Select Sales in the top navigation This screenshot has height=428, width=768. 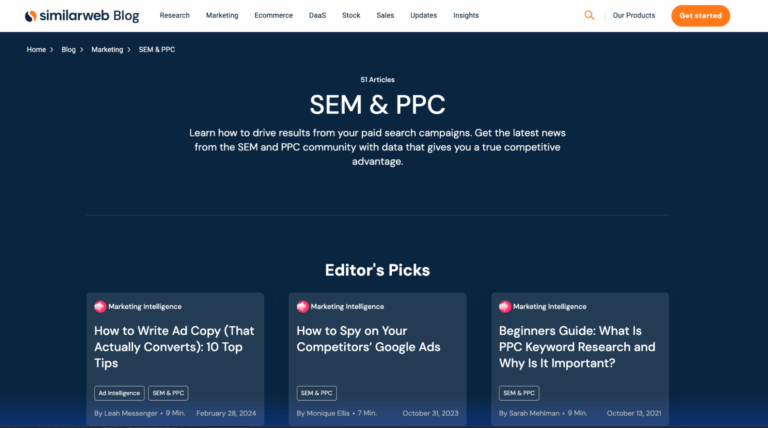(385, 16)
